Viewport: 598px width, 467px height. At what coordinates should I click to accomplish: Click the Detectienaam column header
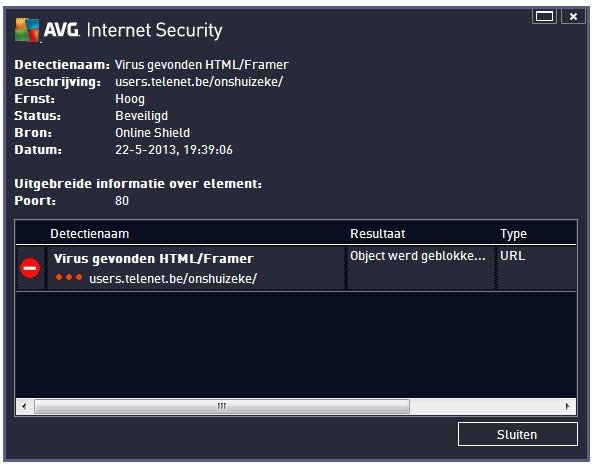(90, 233)
